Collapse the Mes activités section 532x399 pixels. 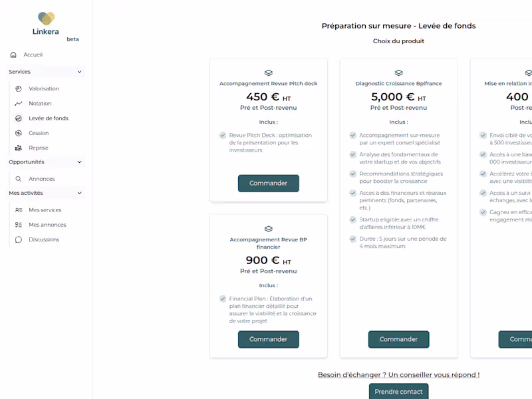tap(80, 193)
